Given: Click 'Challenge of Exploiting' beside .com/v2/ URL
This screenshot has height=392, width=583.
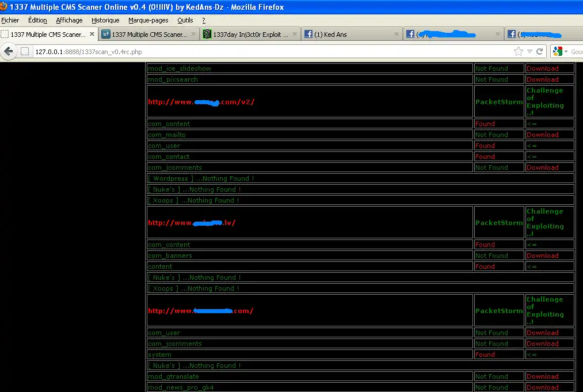Looking at the screenshot, I should [545, 101].
